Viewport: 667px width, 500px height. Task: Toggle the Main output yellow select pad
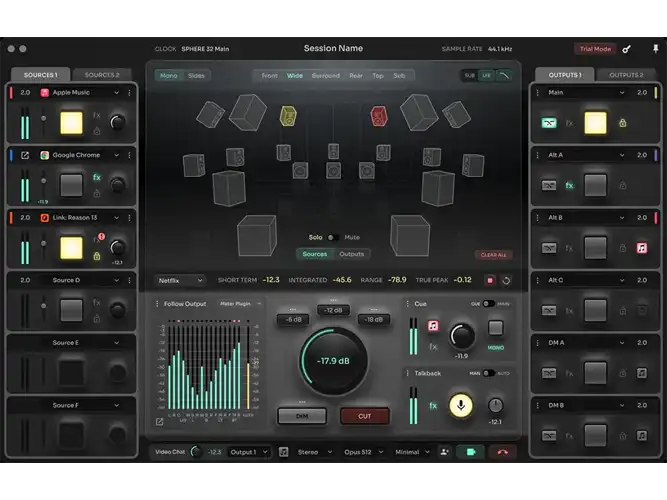click(595, 123)
